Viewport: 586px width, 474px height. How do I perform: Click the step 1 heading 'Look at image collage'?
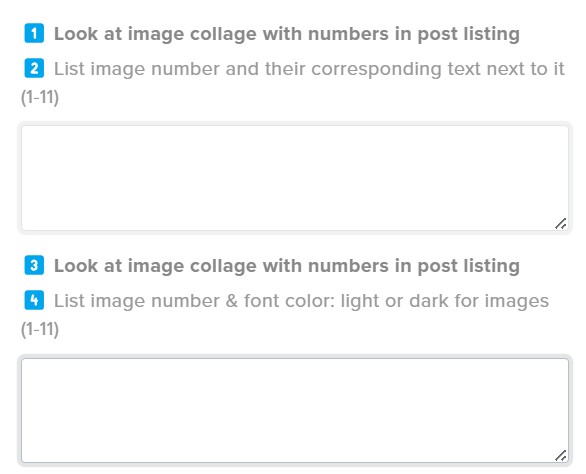(287, 34)
